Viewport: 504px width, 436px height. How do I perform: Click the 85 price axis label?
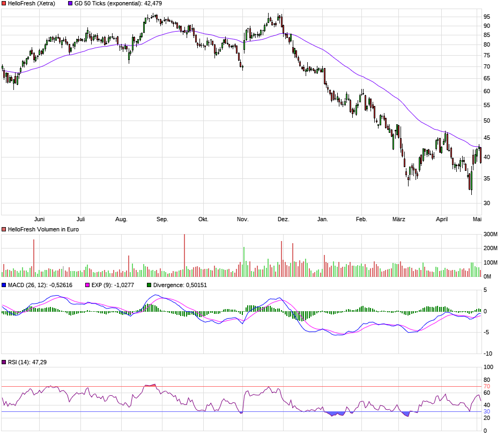tap(487, 35)
